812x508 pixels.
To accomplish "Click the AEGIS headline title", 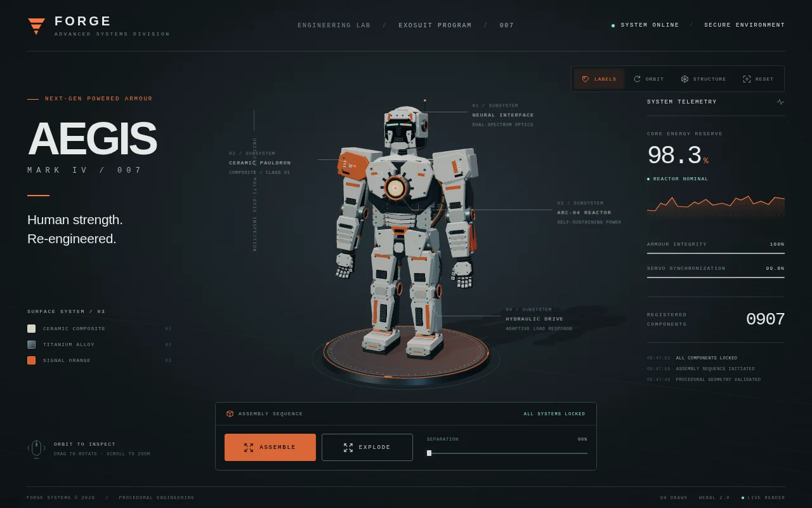I will 92,138.
